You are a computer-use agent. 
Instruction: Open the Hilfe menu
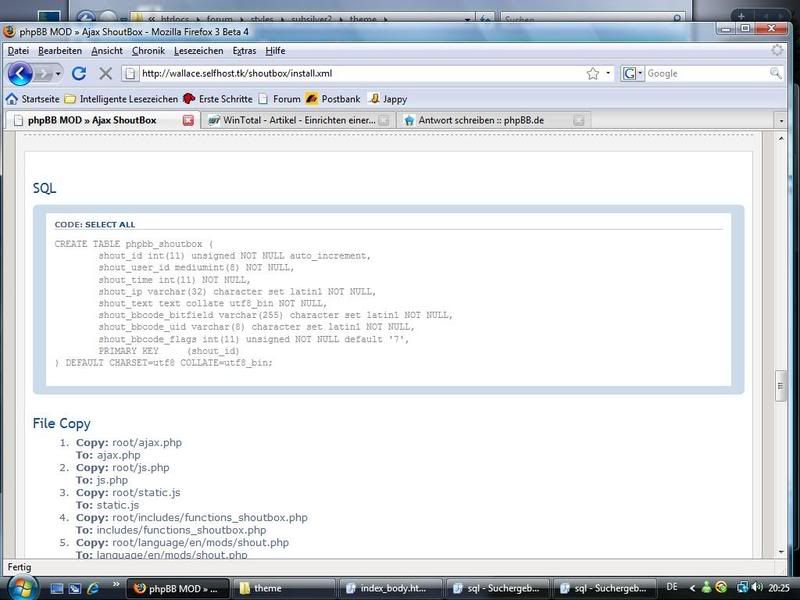pyautogui.click(x=275, y=51)
